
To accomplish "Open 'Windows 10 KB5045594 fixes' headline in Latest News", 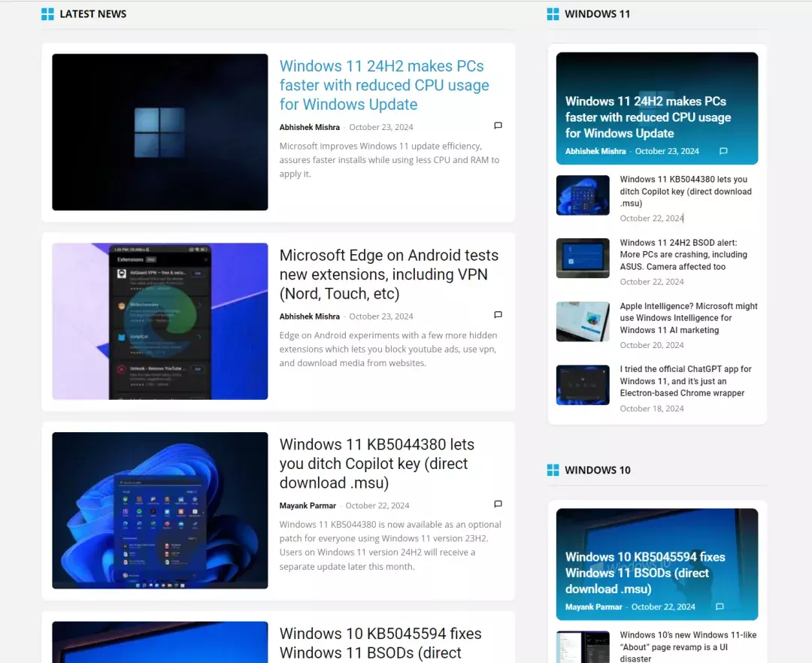I will coord(380,643).
